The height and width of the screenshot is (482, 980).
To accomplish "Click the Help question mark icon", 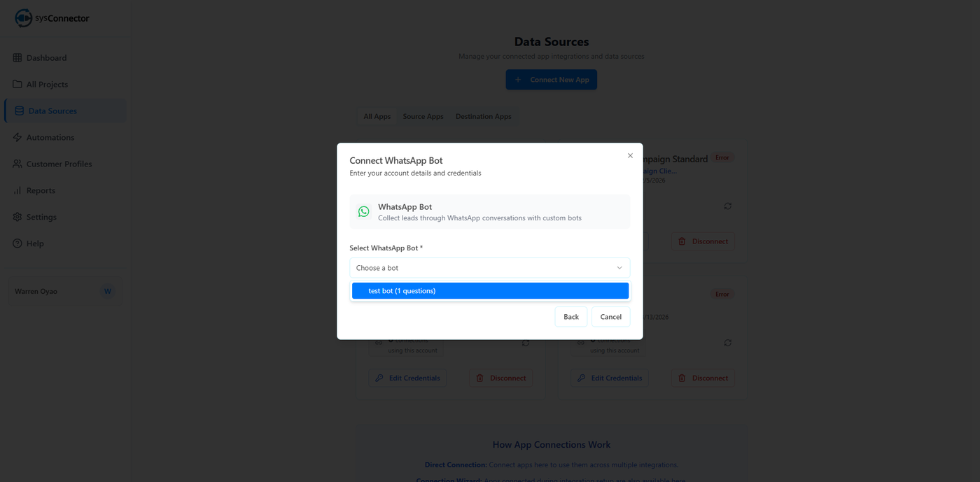I will (17, 244).
